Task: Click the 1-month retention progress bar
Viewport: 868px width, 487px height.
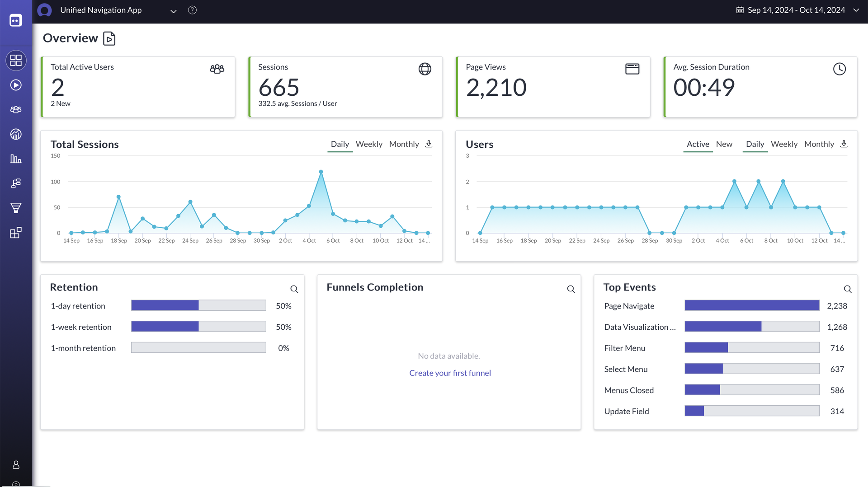Action: click(198, 347)
